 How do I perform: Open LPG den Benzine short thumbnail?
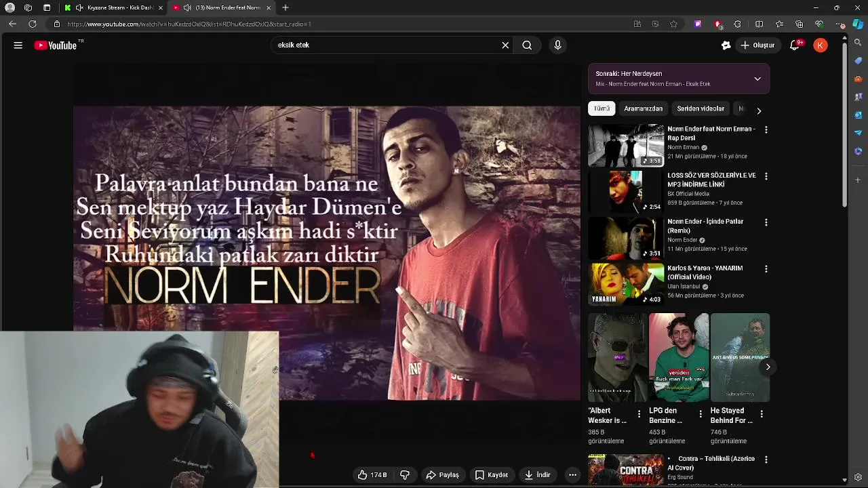tap(679, 357)
